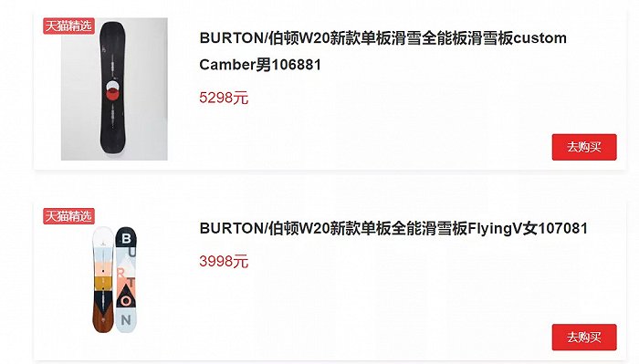Open the FlyingV女107081 product title link
639x364 pixels.
pos(393,228)
